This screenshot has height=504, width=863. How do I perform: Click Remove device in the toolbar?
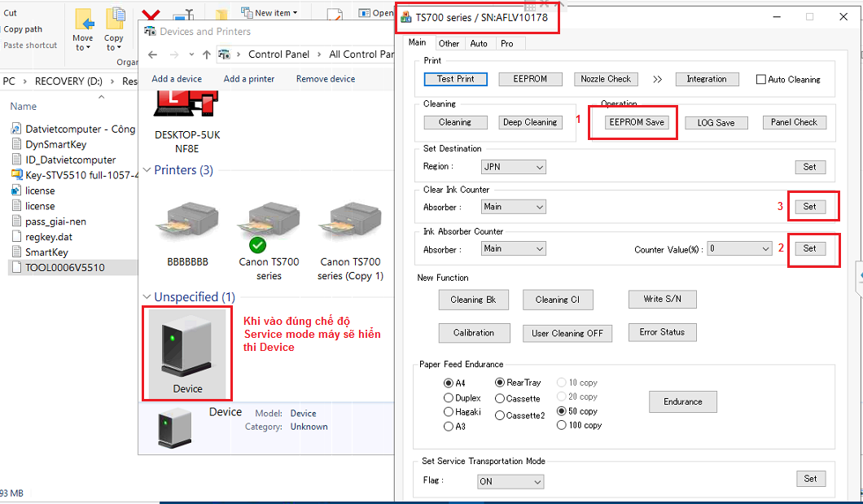click(326, 79)
